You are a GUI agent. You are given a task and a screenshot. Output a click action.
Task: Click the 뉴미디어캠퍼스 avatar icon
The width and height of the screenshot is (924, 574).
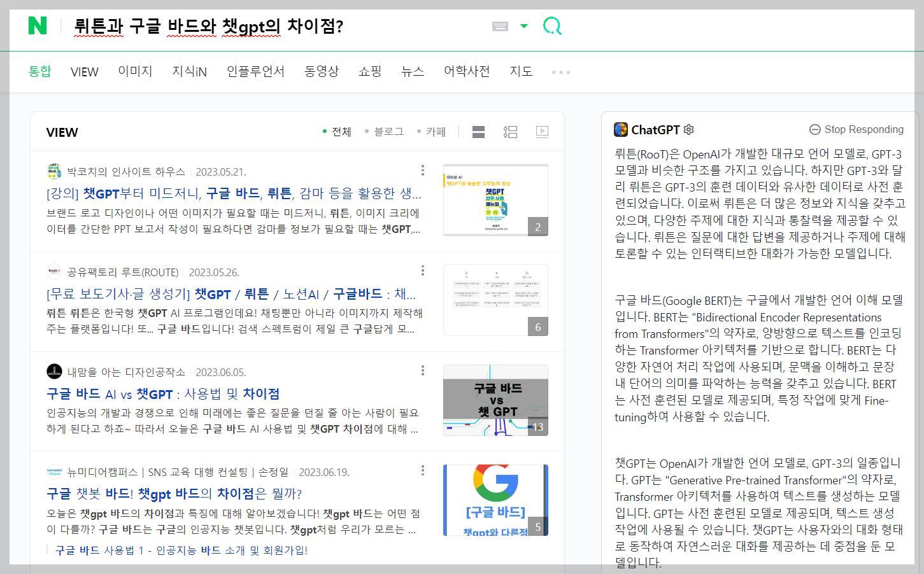tap(54, 472)
